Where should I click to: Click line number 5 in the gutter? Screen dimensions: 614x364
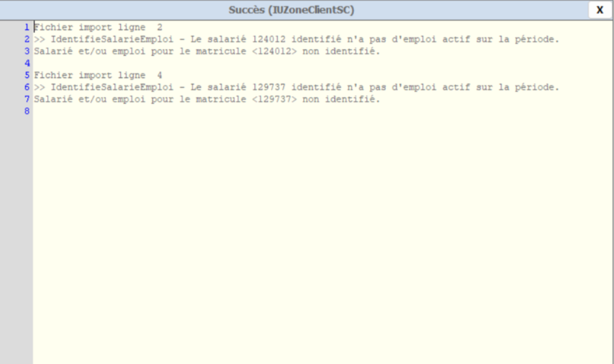27,75
